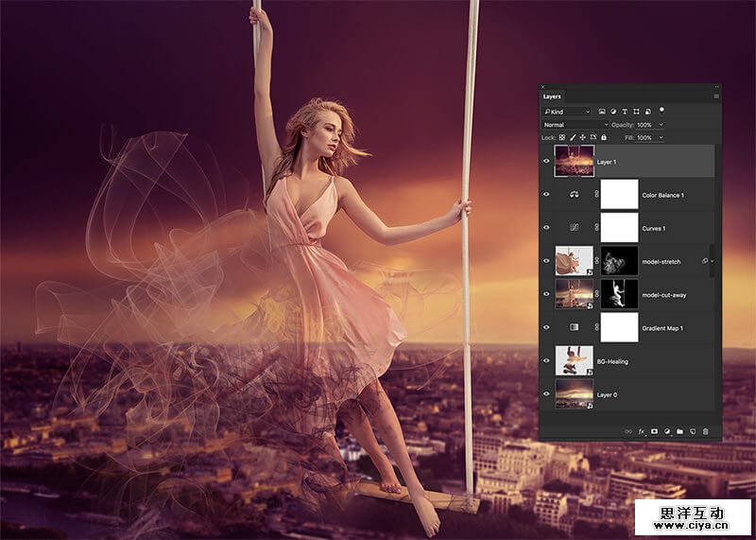This screenshot has width=756, height=540.
Task: Open the fx layer style icon
Action: [x=642, y=430]
